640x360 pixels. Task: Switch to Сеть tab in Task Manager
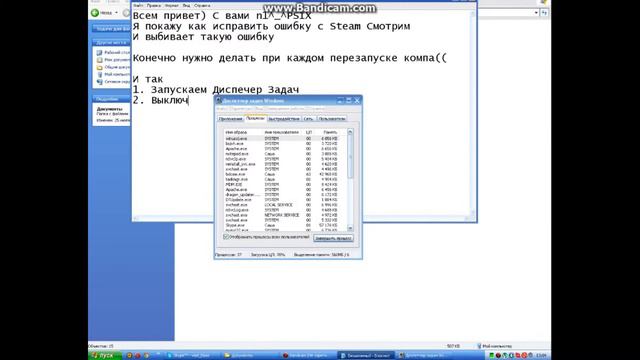tap(309, 119)
